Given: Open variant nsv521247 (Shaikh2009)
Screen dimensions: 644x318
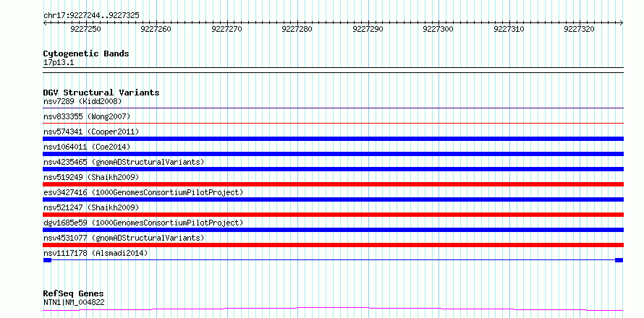Looking at the screenshot, I should 91,207.
